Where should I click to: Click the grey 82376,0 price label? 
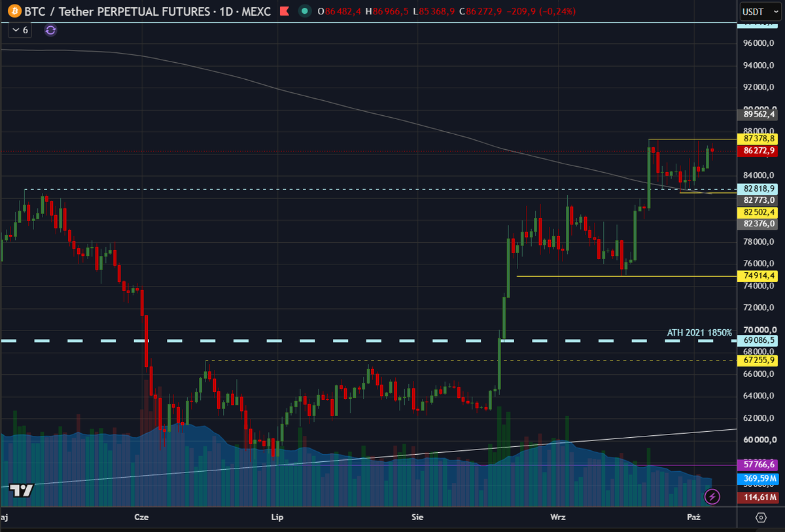[x=758, y=224]
